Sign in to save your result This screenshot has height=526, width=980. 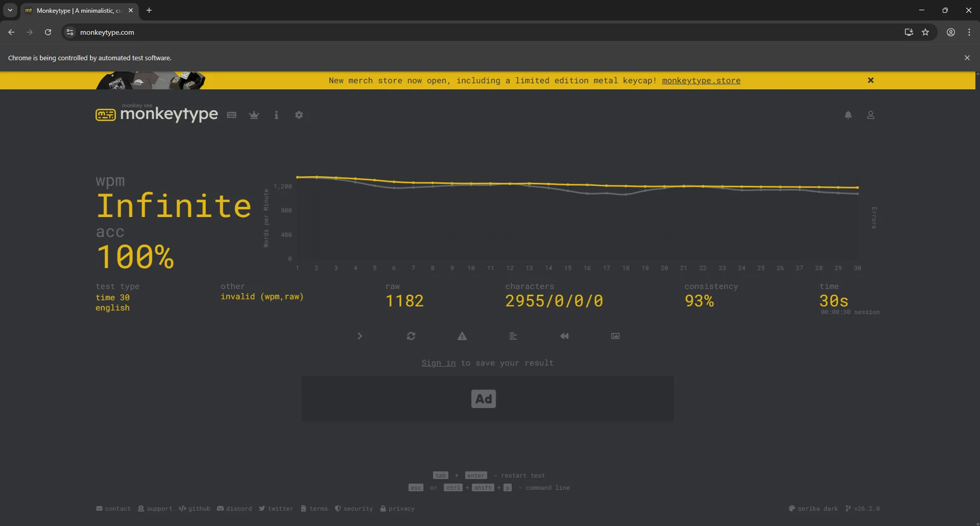pos(438,363)
